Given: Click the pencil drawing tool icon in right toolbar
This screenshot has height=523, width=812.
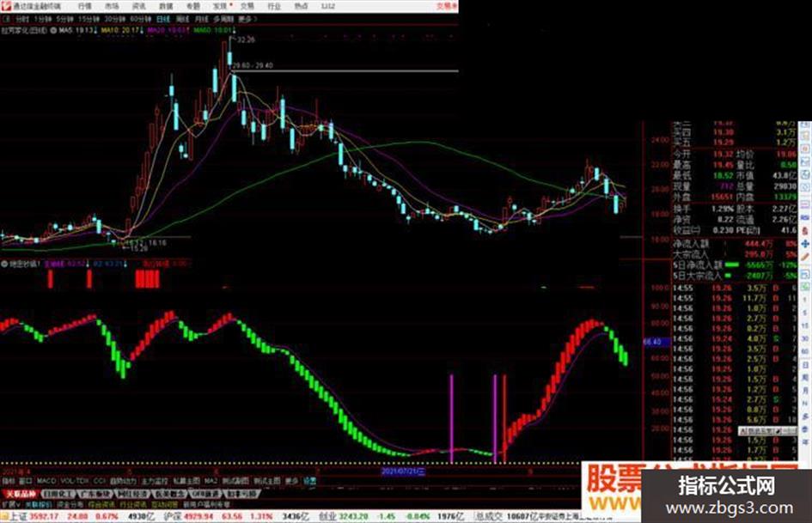Looking at the screenshot, I should [805, 257].
